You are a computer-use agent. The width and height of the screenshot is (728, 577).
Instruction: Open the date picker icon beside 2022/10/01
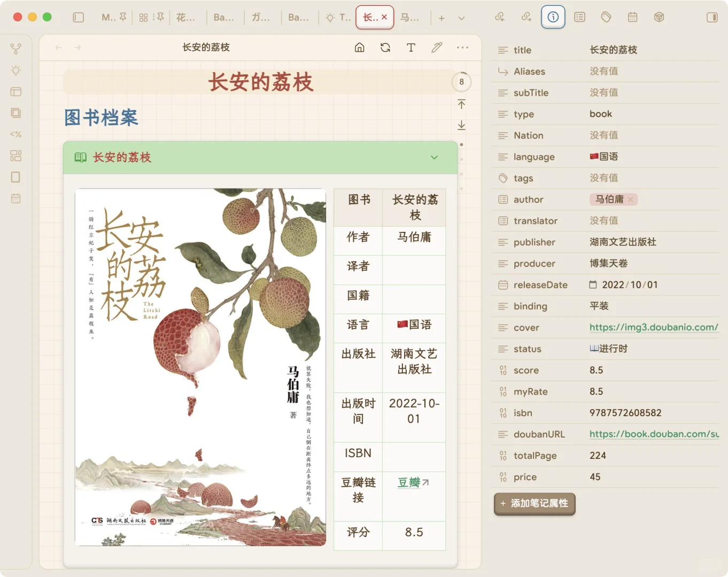[x=593, y=285]
